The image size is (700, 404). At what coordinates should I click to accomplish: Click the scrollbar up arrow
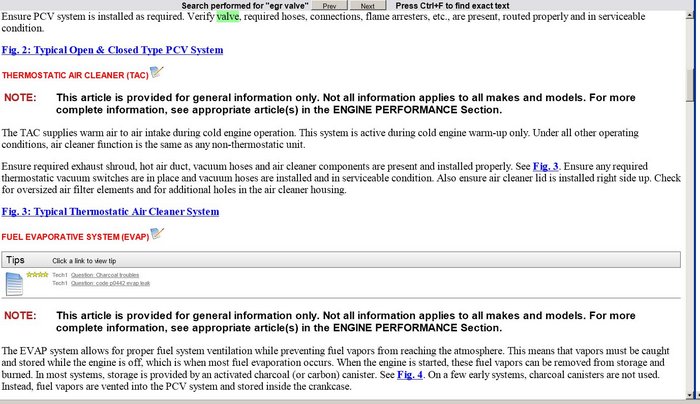click(690, 15)
